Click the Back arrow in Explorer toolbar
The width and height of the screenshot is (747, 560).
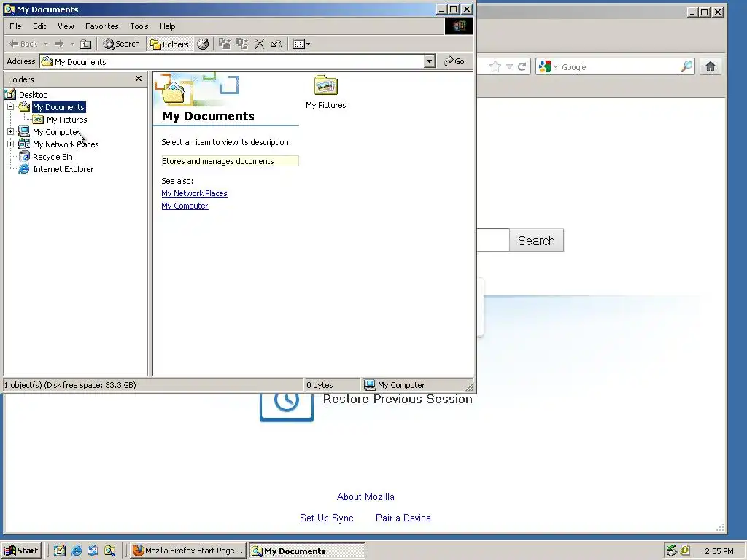(x=23, y=44)
